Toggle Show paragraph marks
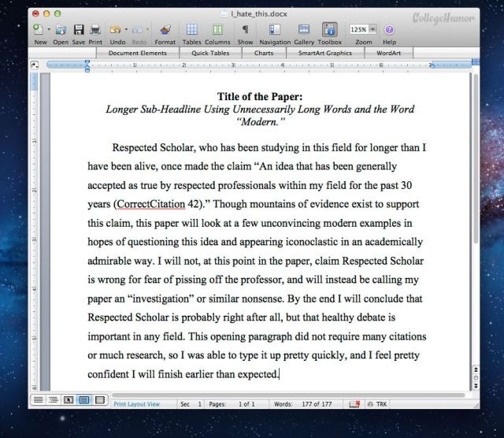This screenshot has height=438, width=504. [245, 30]
